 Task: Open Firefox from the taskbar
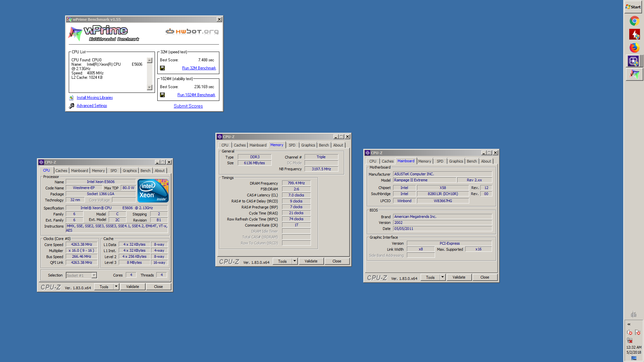pyautogui.click(x=634, y=48)
